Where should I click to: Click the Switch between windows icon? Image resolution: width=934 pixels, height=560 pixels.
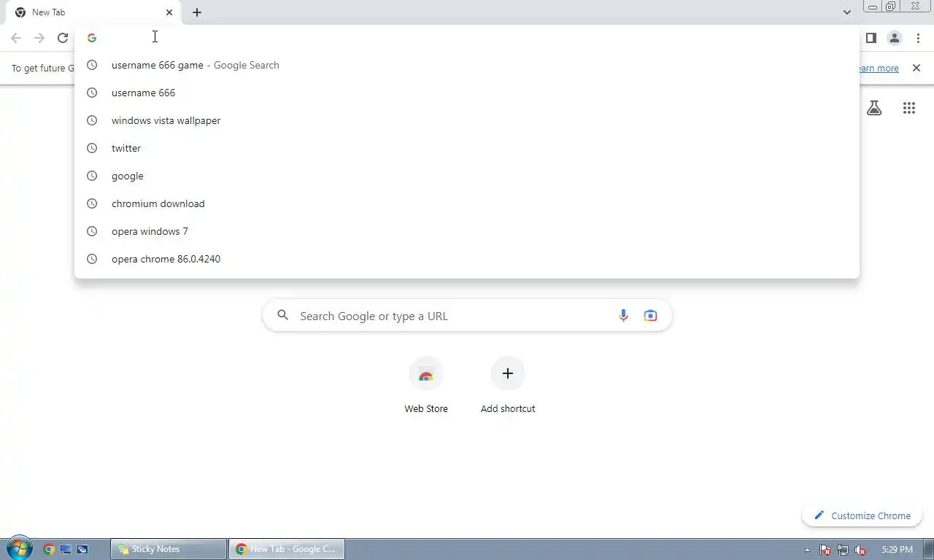pos(82,549)
